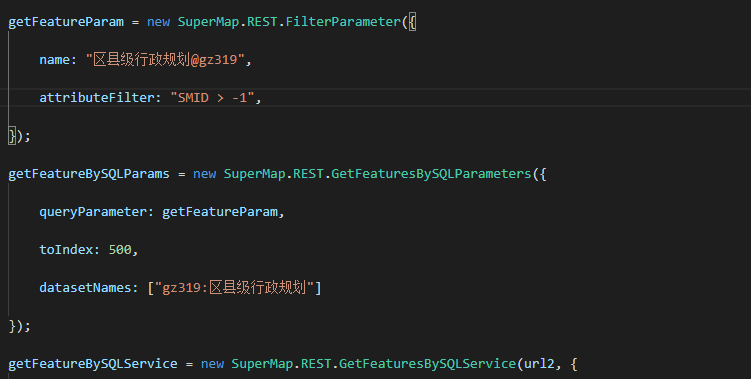751x379 pixels.
Task: Click the queryParameter property key
Action: coord(93,212)
